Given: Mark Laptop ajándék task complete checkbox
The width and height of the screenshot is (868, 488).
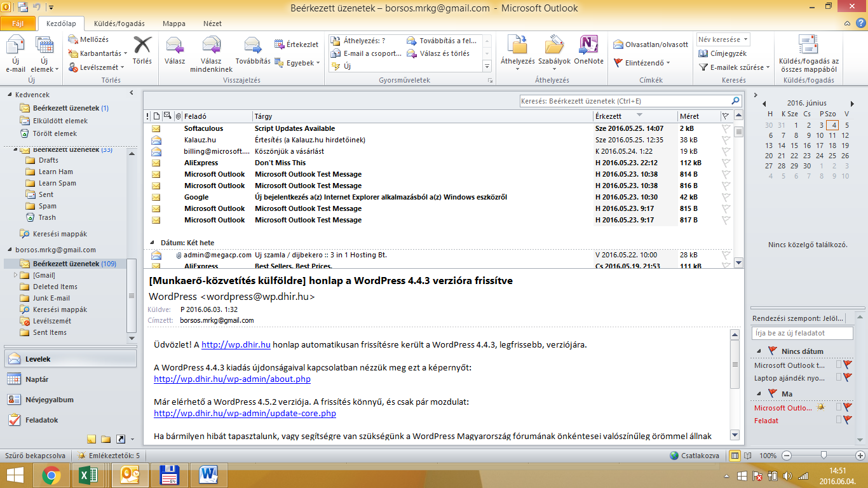Looking at the screenshot, I should (x=839, y=377).
